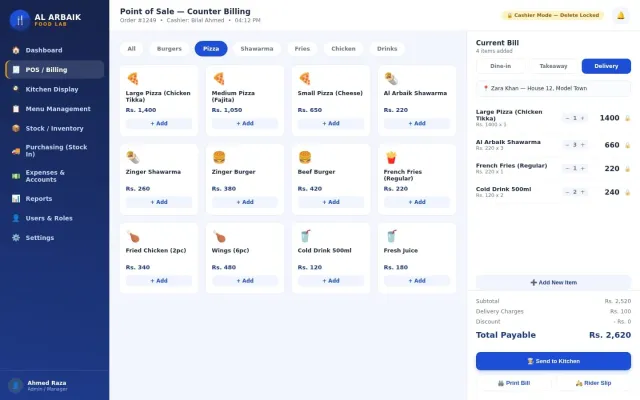Decrease Cold Drink 500ml quantity
Viewport: 640px width, 400px height.
pos(567,192)
